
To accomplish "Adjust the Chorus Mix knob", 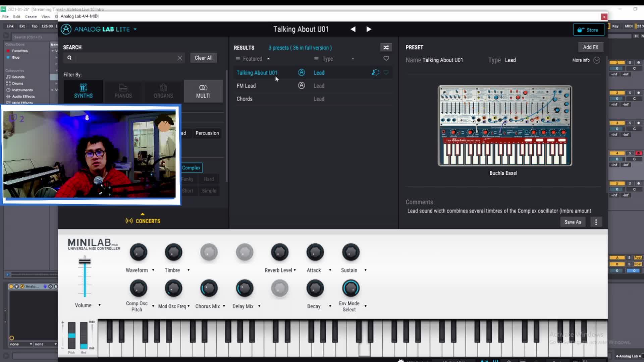I will point(209,288).
